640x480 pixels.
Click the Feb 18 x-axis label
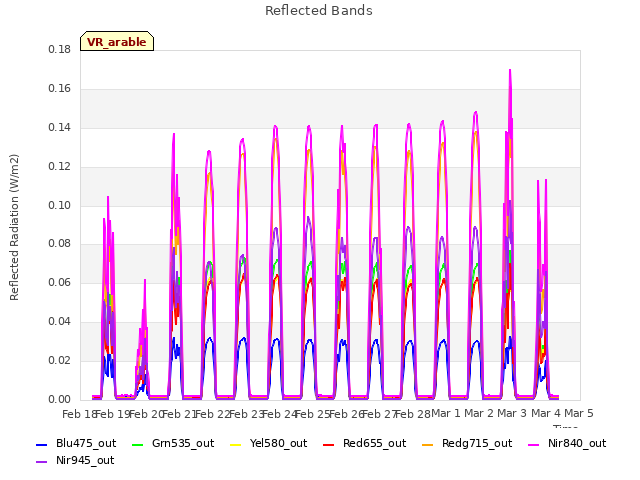pos(79,414)
